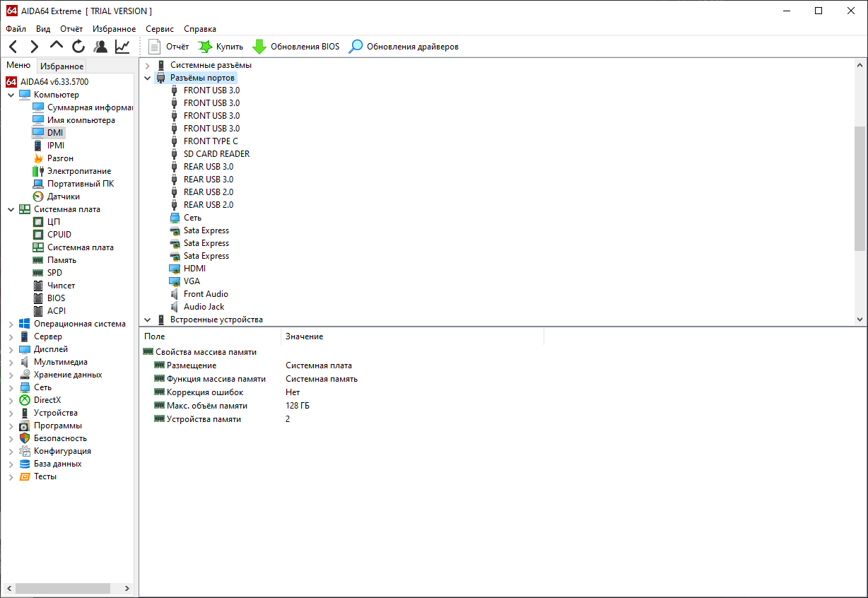868x598 pixels.
Task: Click the Back navigation arrow
Action: tap(13, 47)
